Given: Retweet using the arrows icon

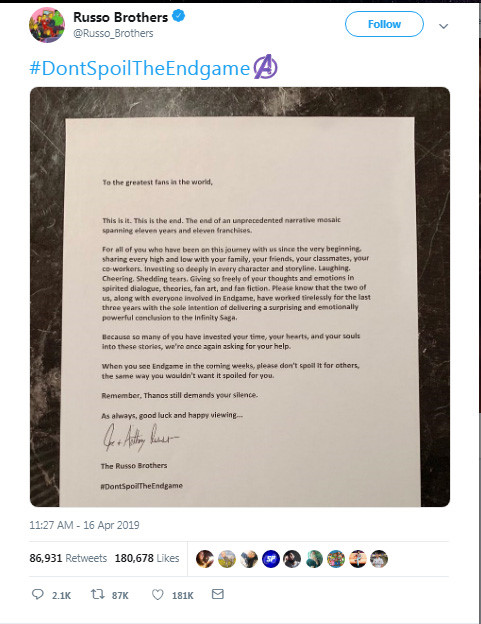Looking at the screenshot, I should pos(97,594).
